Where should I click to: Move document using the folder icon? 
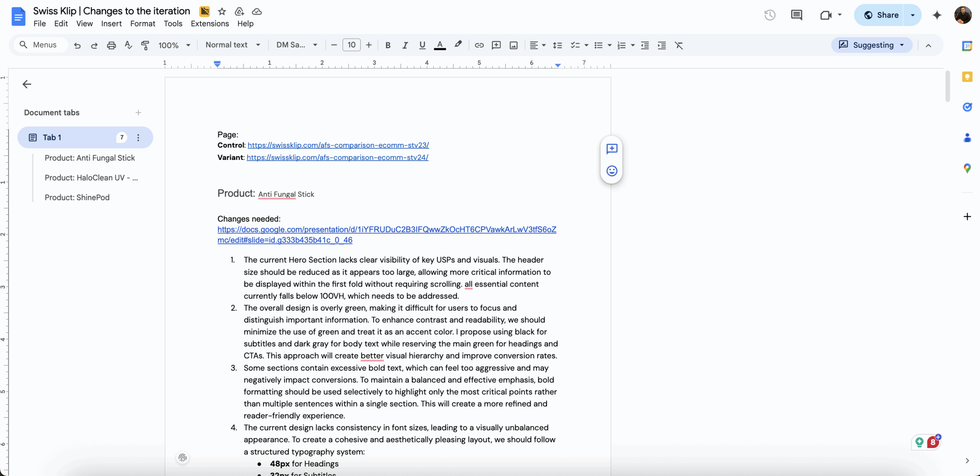point(239,11)
